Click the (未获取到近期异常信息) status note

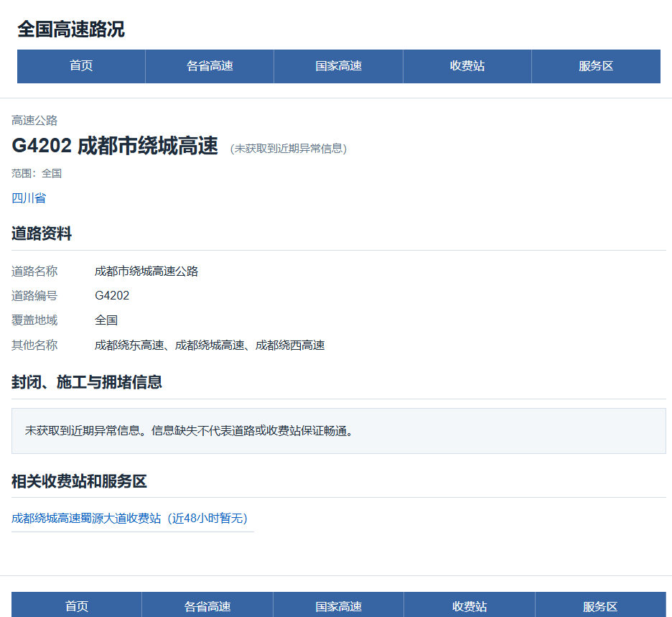coord(289,149)
